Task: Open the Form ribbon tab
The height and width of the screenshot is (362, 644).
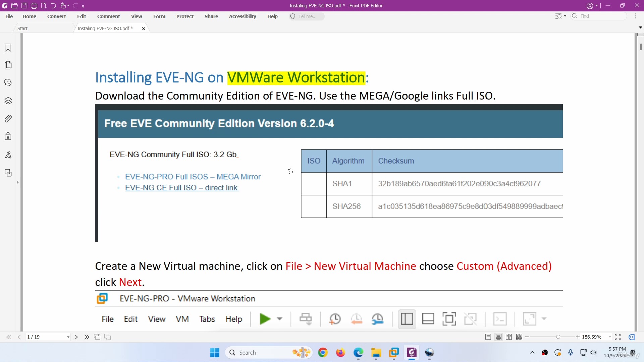Action: click(x=159, y=16)
